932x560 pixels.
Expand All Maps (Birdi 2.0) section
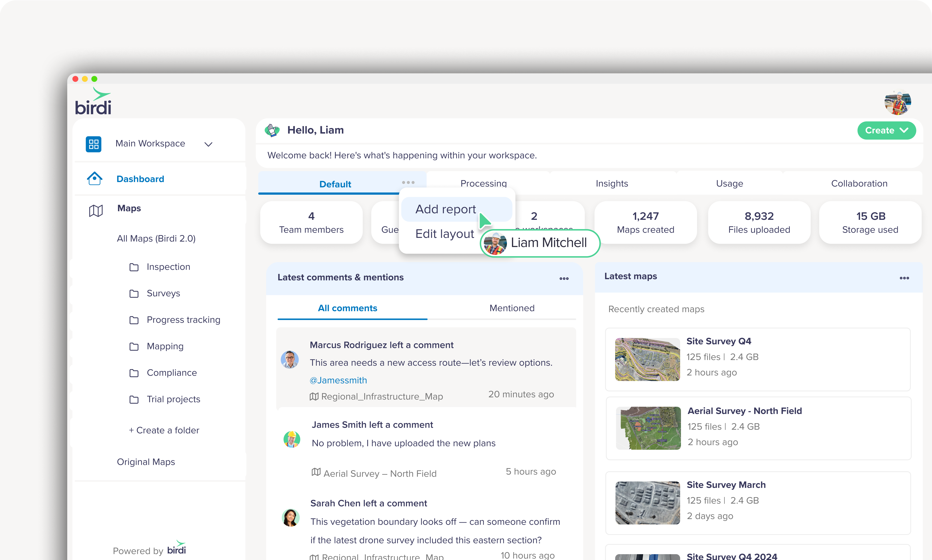point(156,238)
